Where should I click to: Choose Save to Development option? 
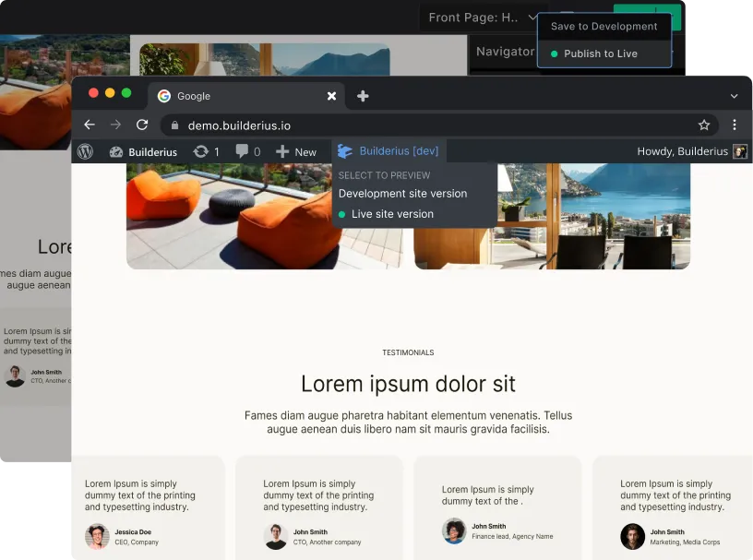(x=604, y=27)
